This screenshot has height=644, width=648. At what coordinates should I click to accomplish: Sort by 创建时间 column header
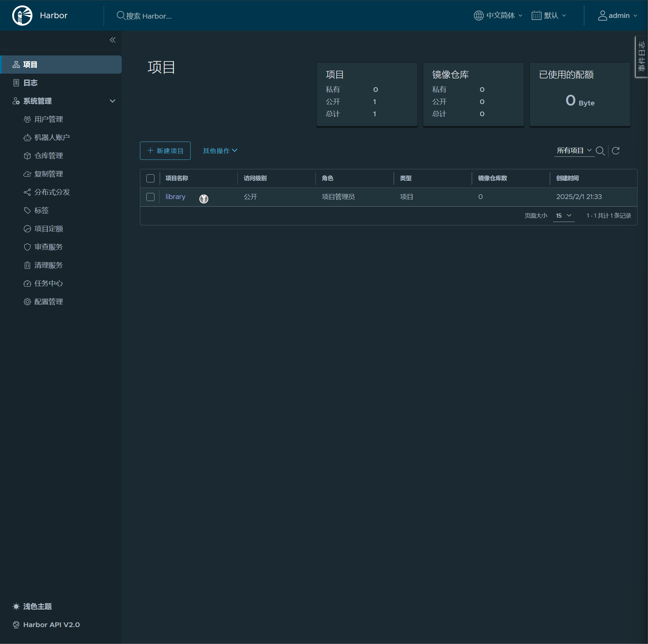tap(568, 178)
